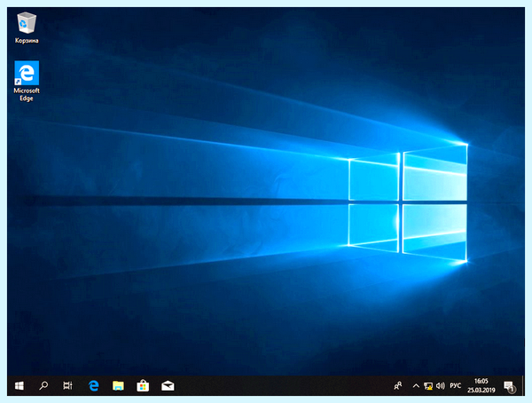Open the Mail app from taskbar

(x=168, y=385)
